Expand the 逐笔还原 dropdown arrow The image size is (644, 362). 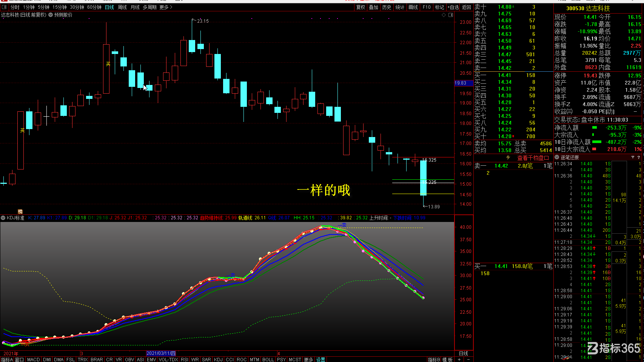[557, 157]
